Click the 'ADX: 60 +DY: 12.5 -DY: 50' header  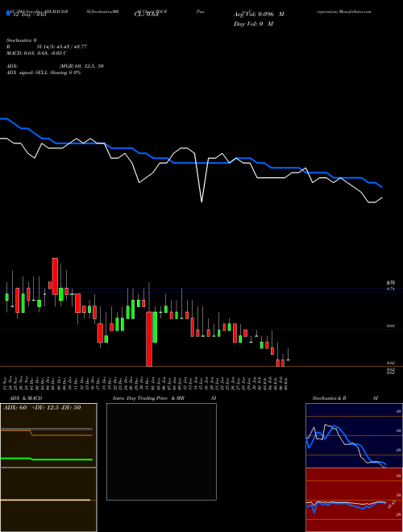[42, 408]
